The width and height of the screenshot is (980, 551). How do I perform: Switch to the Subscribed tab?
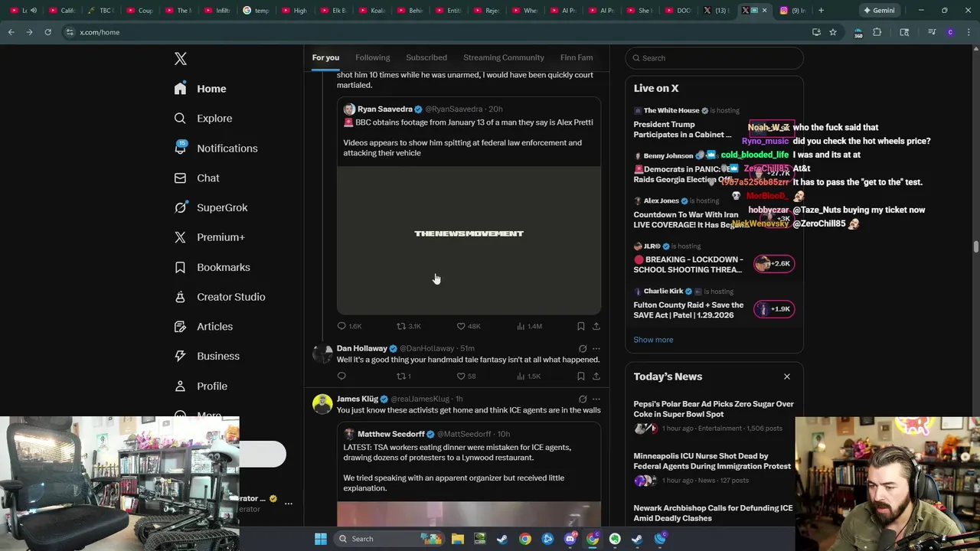click(426, 57)
